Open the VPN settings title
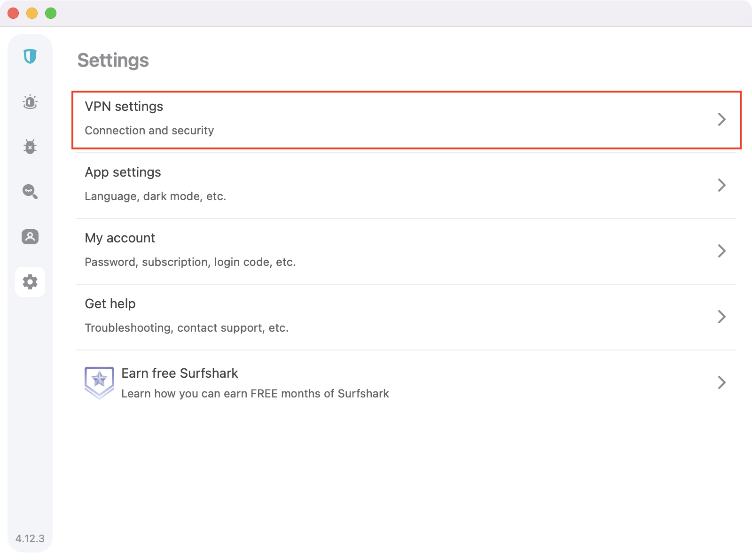This screenshot has width=752, height=560. 124,107
